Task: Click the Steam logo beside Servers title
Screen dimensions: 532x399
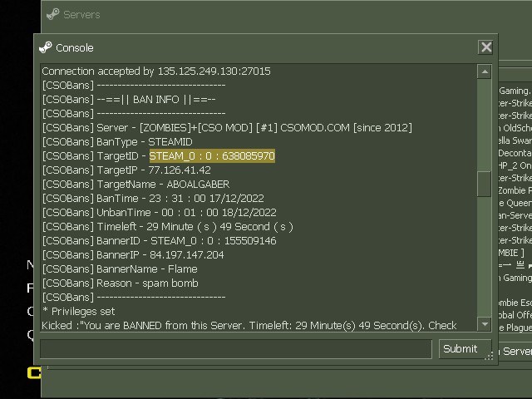Action: click(53, 14)
